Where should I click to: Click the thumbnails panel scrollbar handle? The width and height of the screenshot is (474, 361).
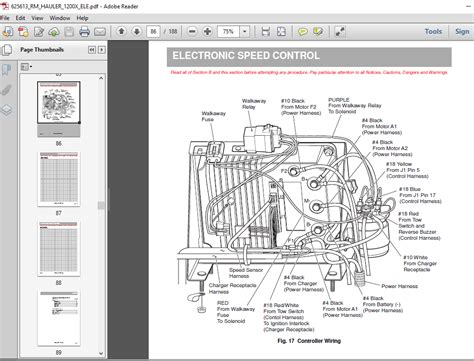pos(101,205)
